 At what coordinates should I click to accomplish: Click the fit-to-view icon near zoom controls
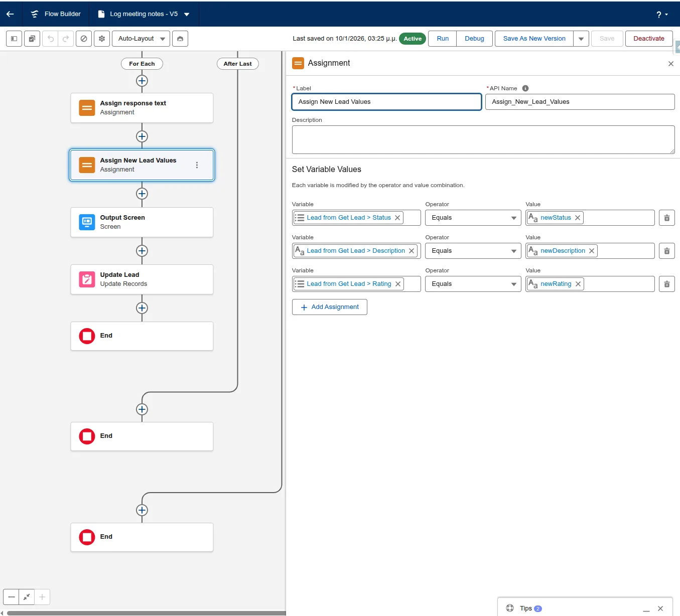click(x=26, y=597)
